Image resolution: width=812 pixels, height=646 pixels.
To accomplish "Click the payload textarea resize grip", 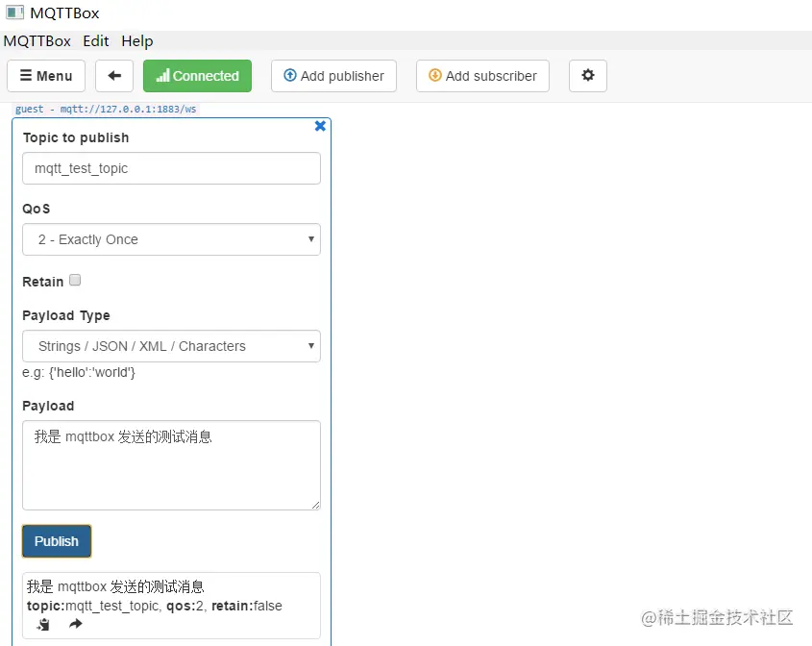I will pyautogui.click(x=316, y=505).
